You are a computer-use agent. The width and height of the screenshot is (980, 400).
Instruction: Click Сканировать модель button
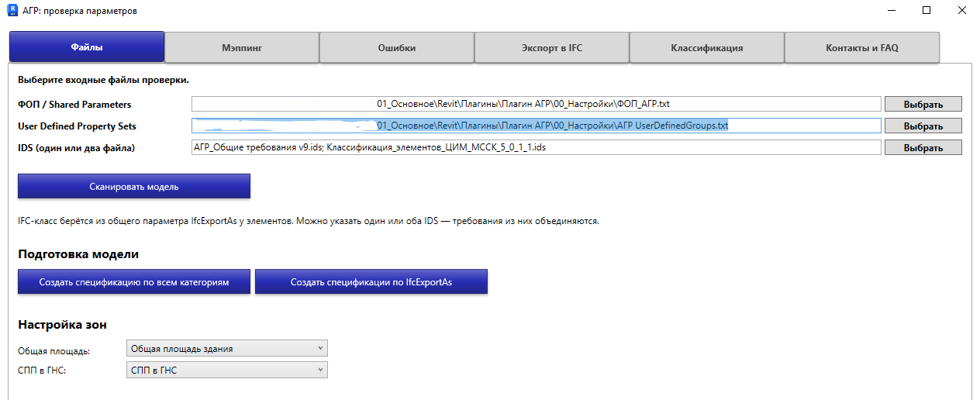tap(134, 186)
